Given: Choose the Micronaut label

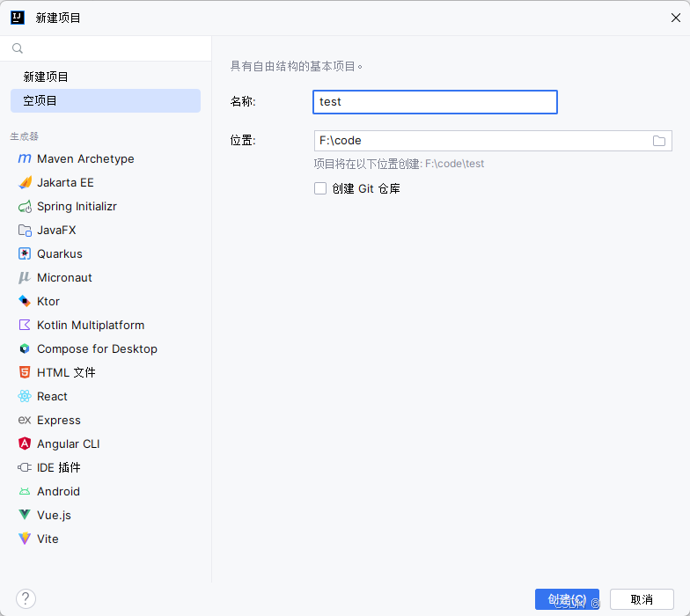Looking at the screenshot, I should [64, 277].
